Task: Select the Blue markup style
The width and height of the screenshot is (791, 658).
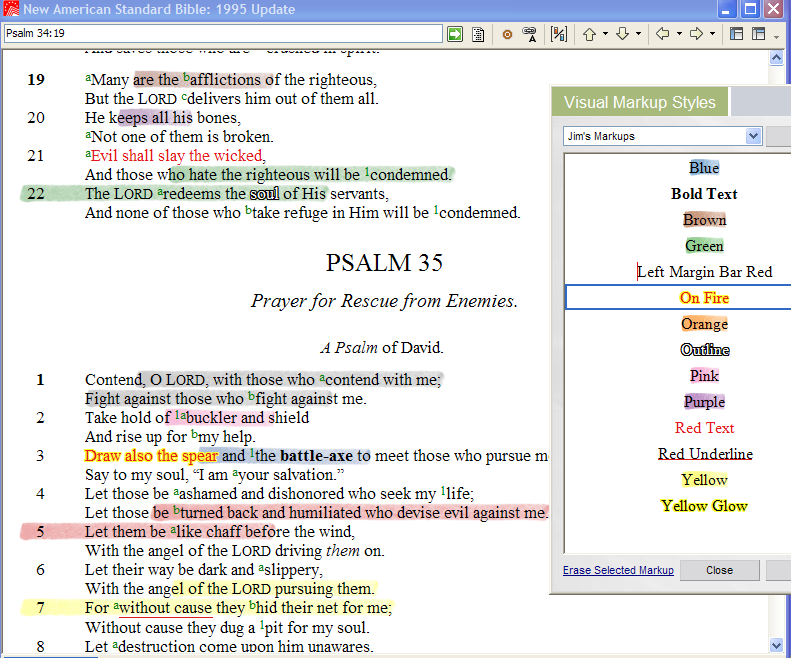Action: pos(704,168)
